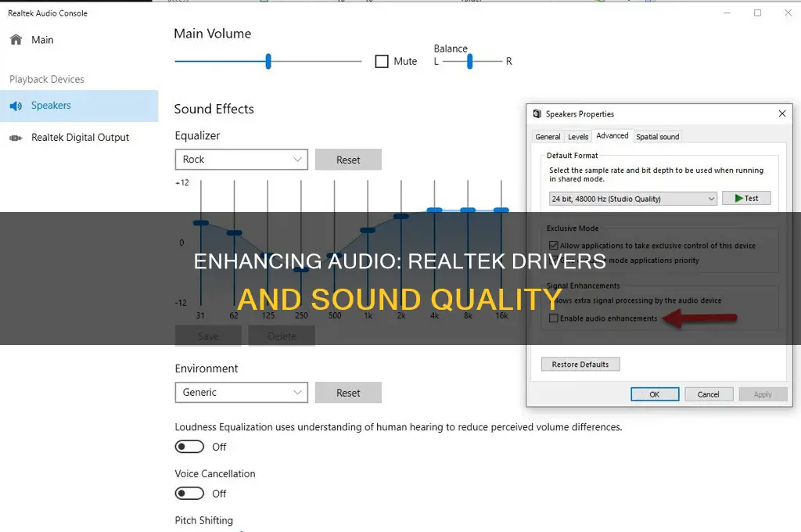Click the green Test play icon
The image size is (801, 532).
click(x=738, y=198)
